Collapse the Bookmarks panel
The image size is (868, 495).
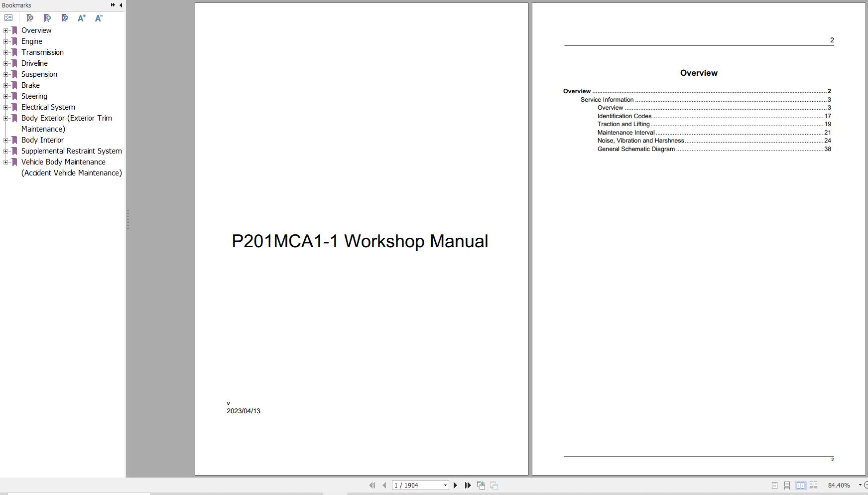(x=120, y=5)
